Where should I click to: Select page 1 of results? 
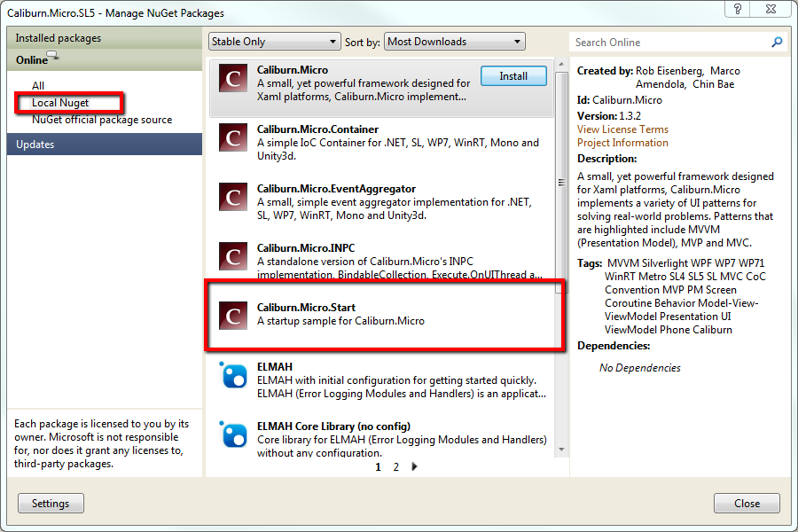(378, 467)
